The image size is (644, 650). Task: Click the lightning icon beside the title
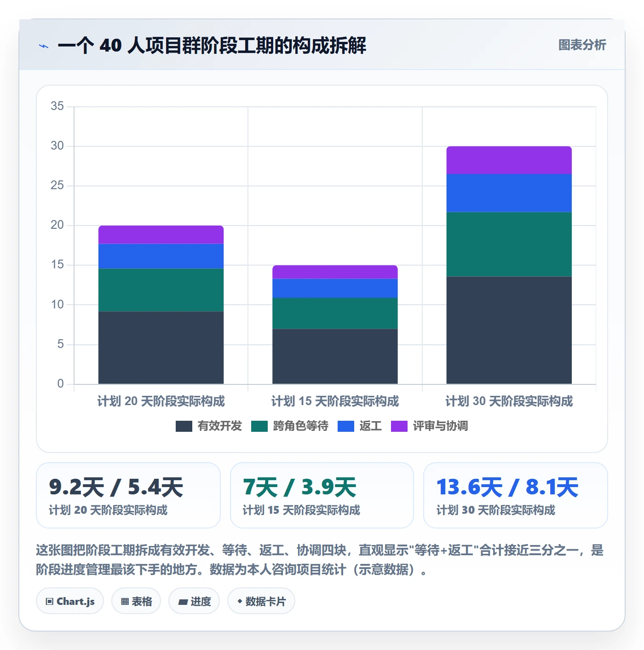point(44,46)
